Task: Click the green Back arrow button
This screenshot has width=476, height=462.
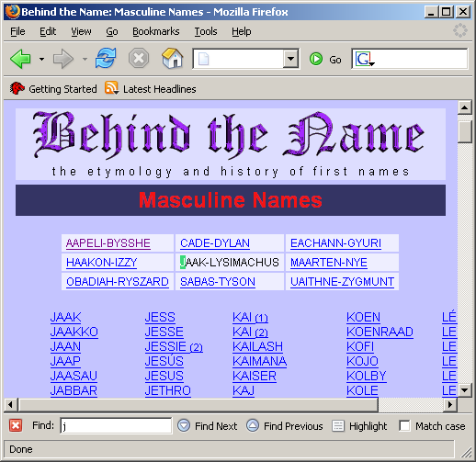Action: (20, 59)
